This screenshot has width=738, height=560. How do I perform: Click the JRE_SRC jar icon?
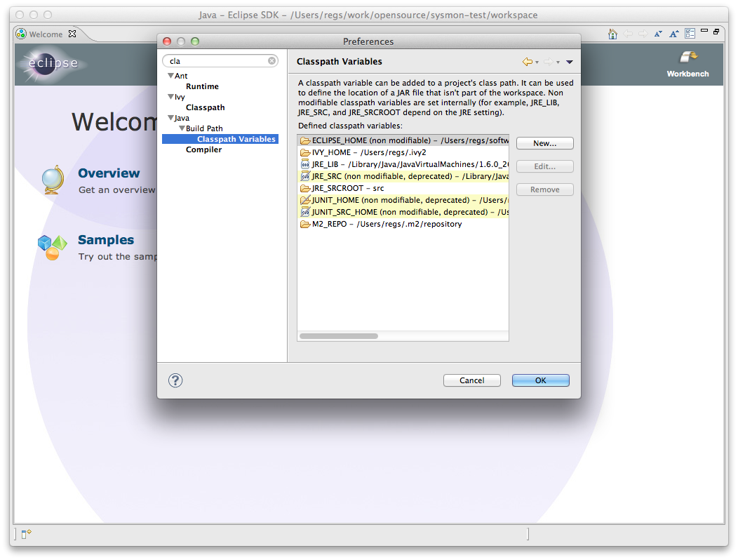click(x=305, y=176)
